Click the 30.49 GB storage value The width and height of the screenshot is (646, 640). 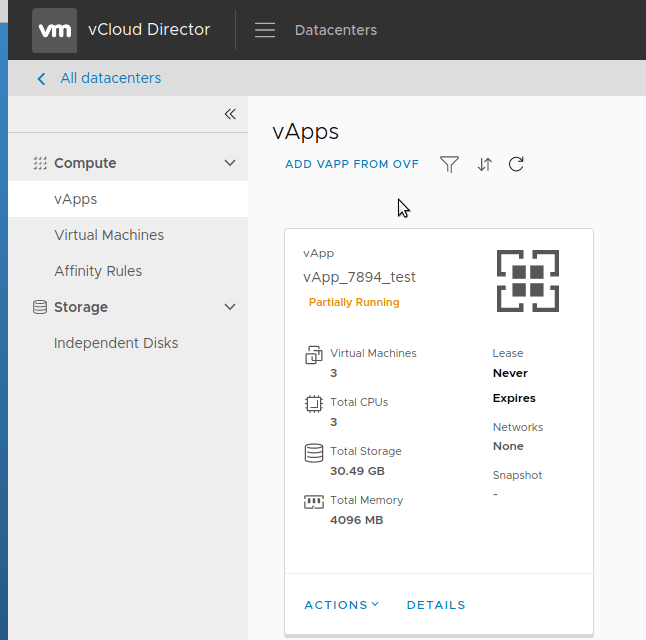(357, 471)
